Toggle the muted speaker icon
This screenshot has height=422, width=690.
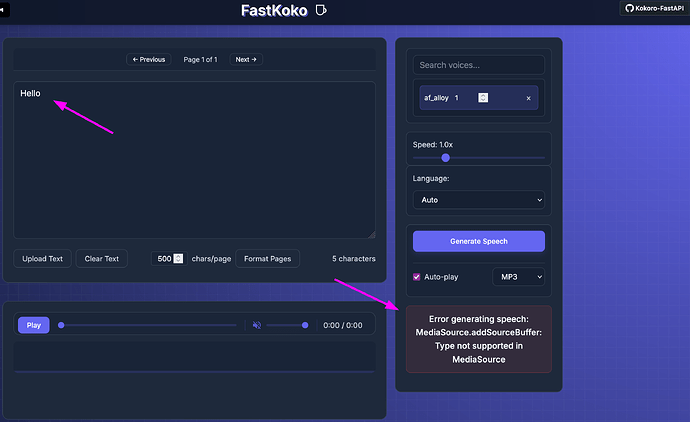click(257, 325)
